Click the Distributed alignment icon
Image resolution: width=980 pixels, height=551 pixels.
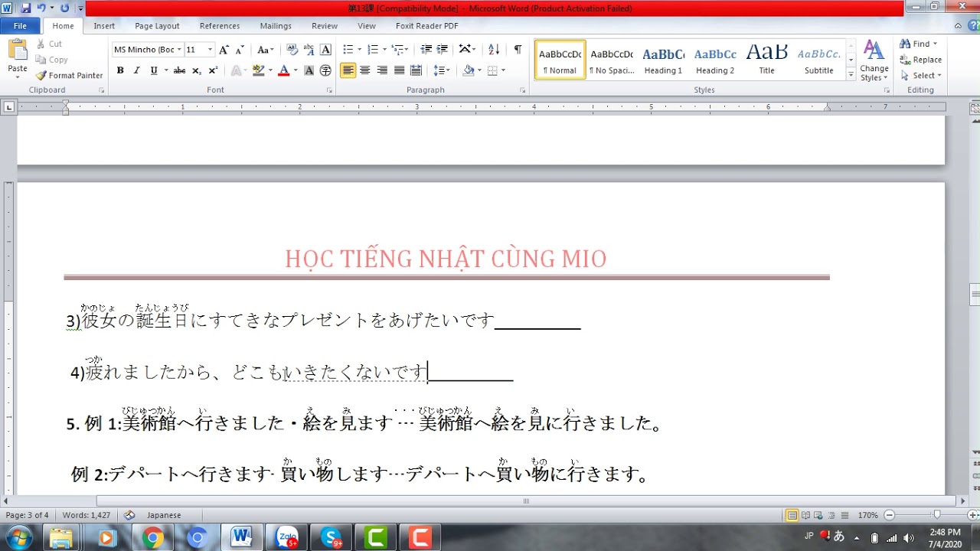click(x=416, y=70)
